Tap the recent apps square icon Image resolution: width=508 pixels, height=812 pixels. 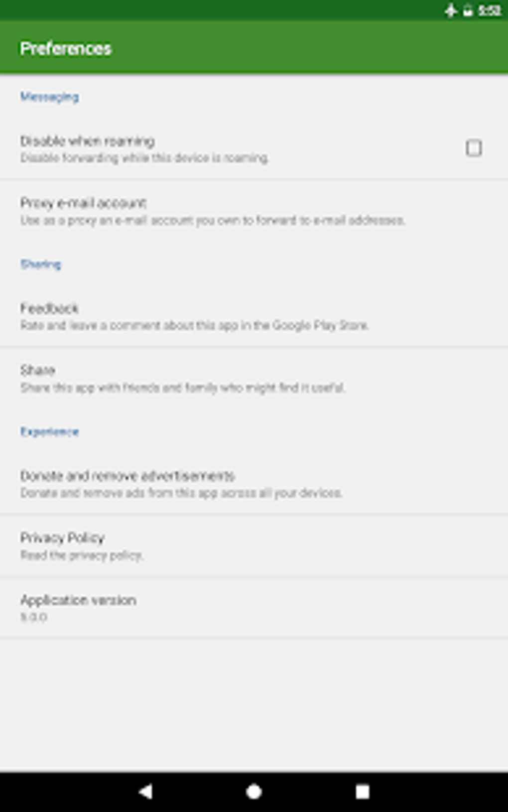coord(363,791)
